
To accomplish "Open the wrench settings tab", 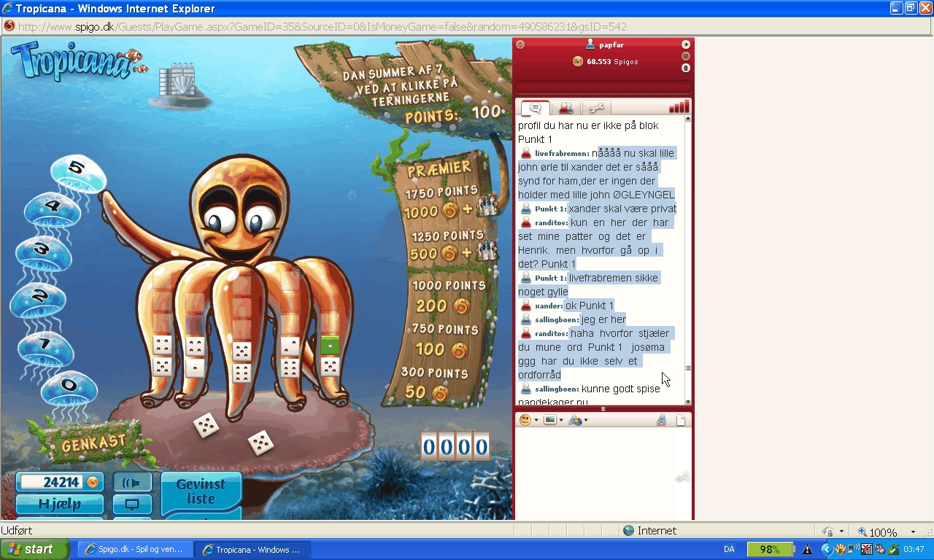I will (x=596, y=108).
